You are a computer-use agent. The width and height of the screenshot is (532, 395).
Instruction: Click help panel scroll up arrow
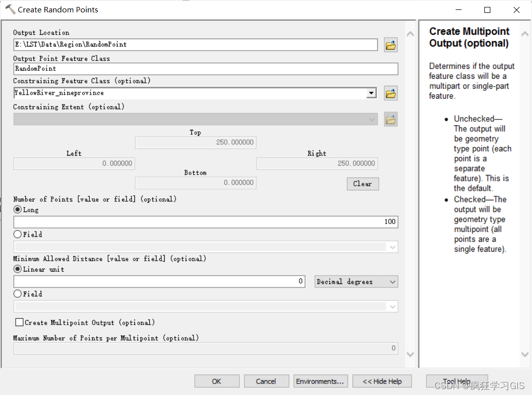[525, 34]
